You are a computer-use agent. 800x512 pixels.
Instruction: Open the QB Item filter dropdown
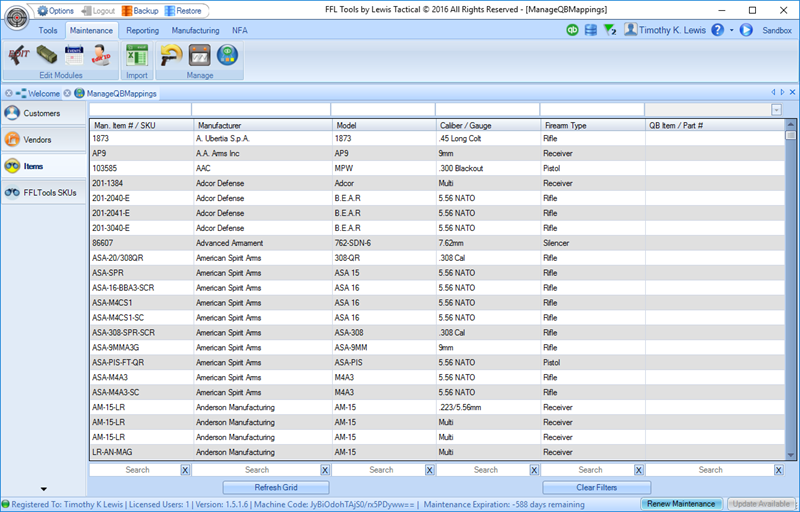776,109
